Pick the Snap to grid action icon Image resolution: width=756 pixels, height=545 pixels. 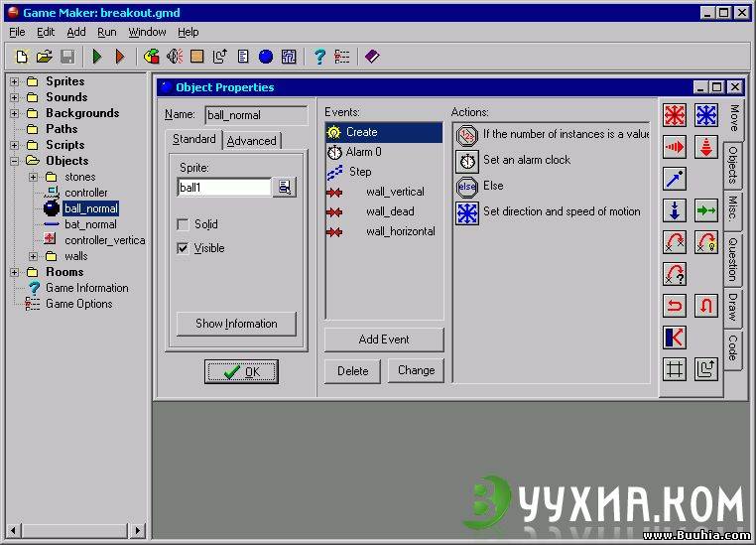675,369
